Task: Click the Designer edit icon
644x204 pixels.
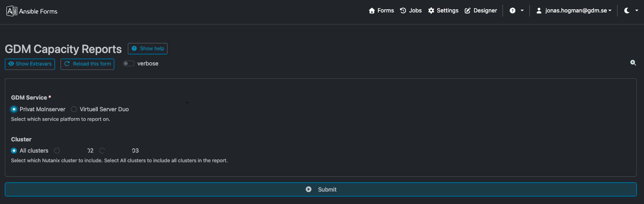Action: pos(468,11)
